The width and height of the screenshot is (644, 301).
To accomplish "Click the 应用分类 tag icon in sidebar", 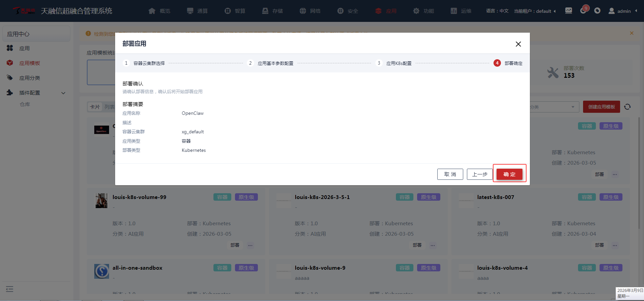I will tap(10, 78).
